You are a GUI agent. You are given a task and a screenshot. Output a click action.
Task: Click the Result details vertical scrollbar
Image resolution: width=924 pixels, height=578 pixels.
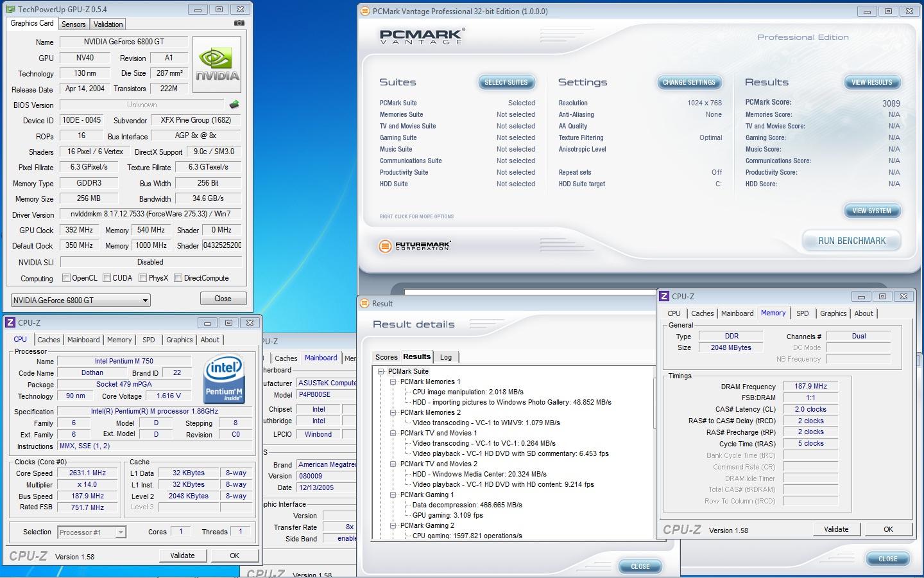pyautogui.click(x=654, y=453)
